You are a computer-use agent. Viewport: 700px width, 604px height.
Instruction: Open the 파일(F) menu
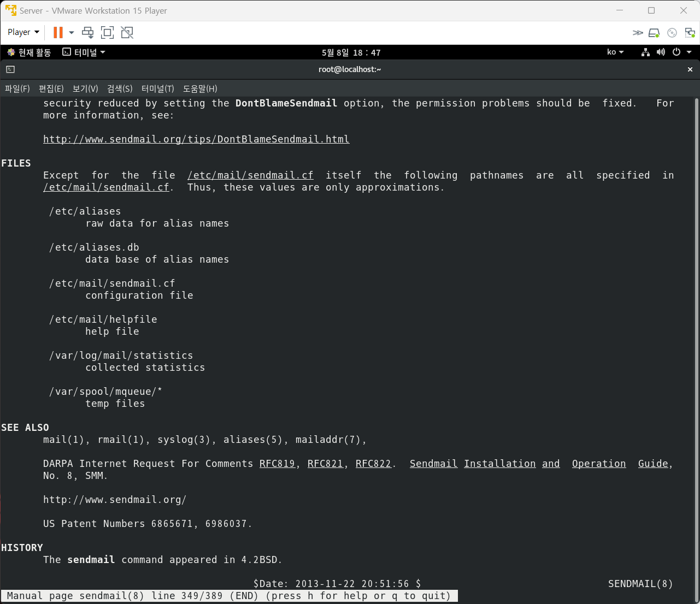pos(17,88)
